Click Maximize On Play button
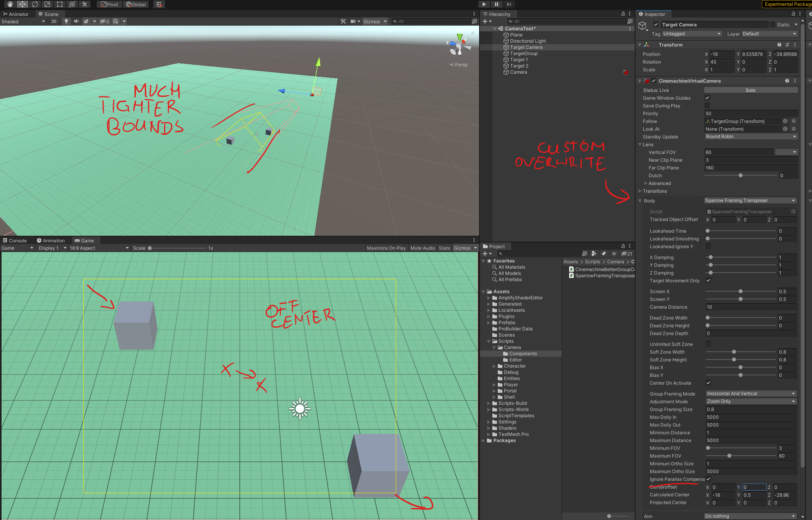Image resolution: width=812 pixels, height=520 pixels. coord(386,248)
